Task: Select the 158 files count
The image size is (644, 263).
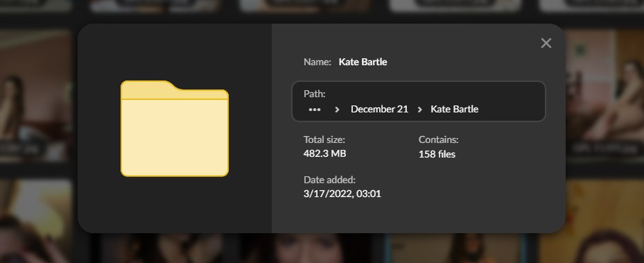Action: click(437, 154)
